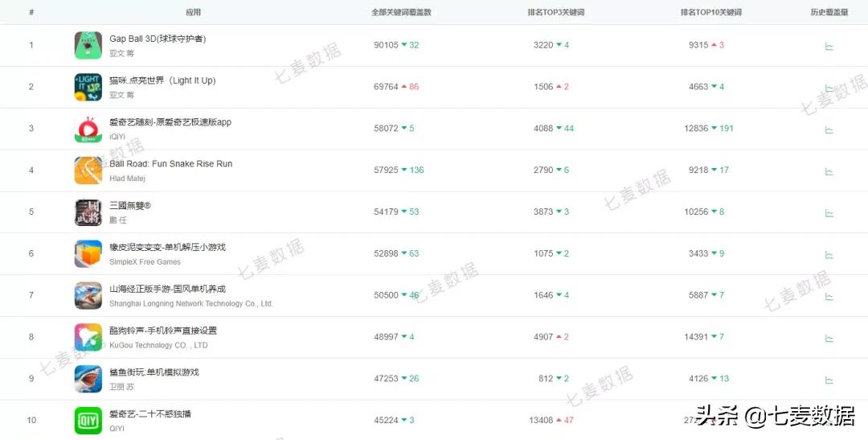Click the # rank column header

coord(31,12)
